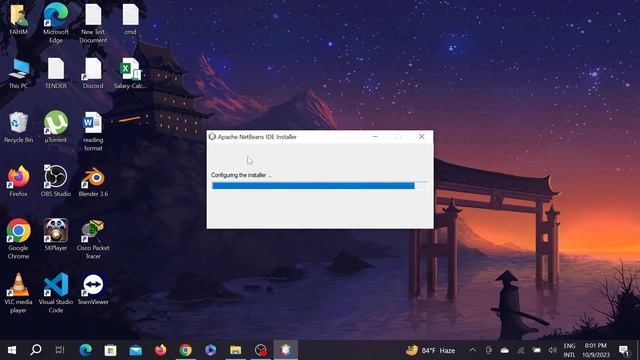Open the blue play-icon app on the taskbar
The image size is (640, 360).
click(x=211, y=350)
